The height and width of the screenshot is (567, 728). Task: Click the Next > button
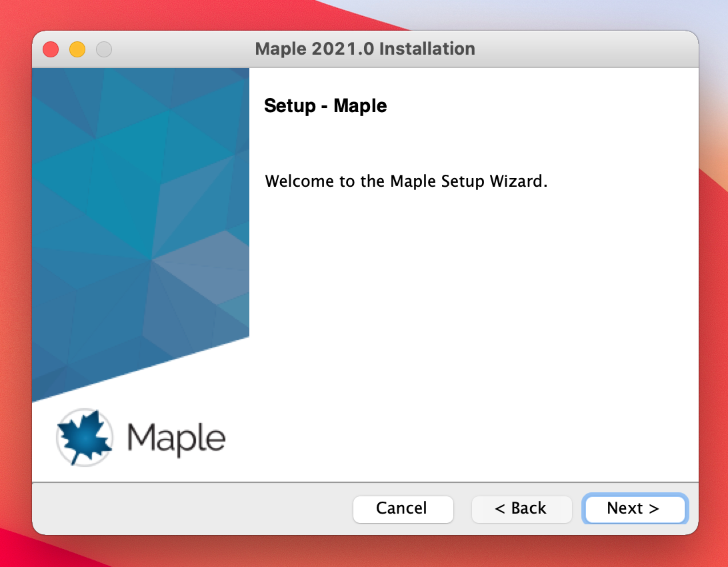(633, 509)
